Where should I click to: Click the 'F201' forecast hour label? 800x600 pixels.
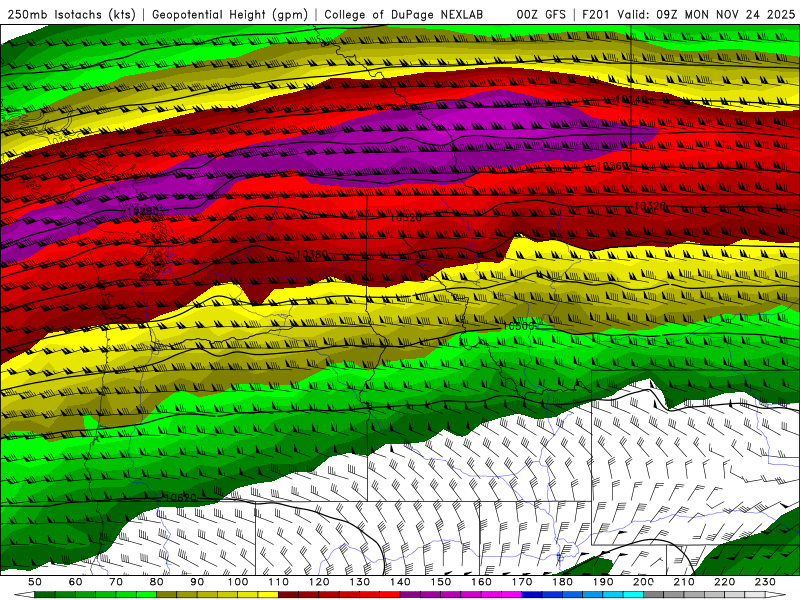(x=596, y=14)
